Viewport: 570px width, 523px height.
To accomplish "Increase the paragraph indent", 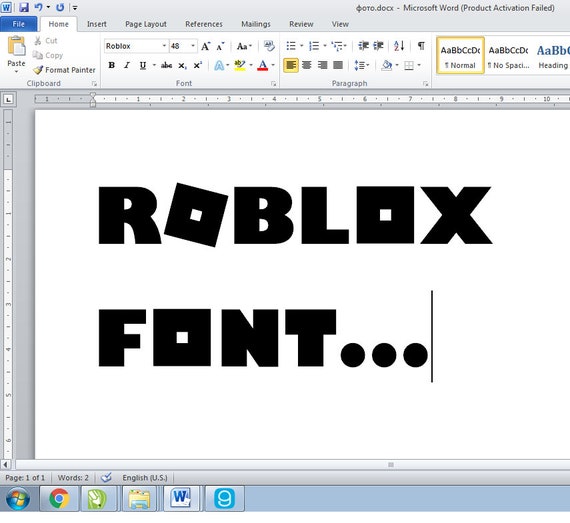I will point(378,46).
